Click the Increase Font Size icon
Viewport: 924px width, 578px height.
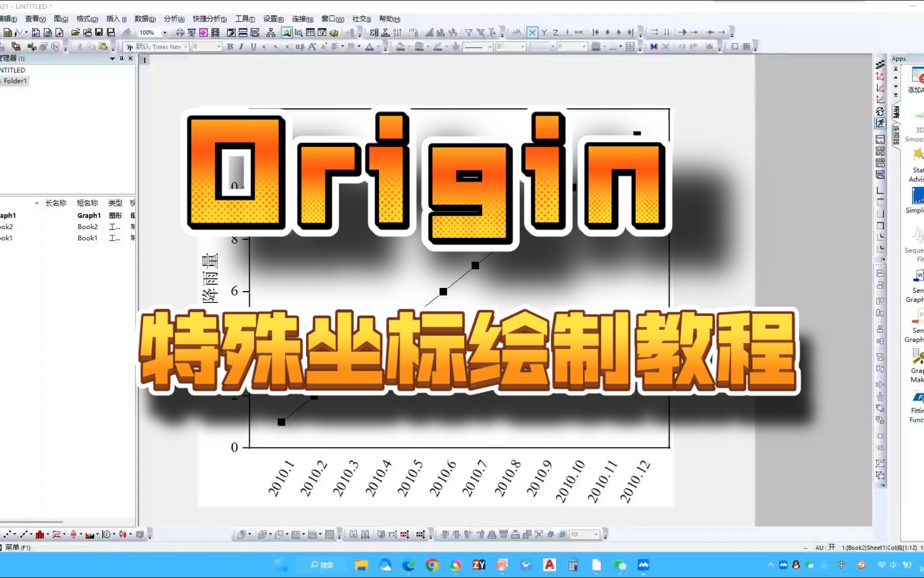point(312,47)
